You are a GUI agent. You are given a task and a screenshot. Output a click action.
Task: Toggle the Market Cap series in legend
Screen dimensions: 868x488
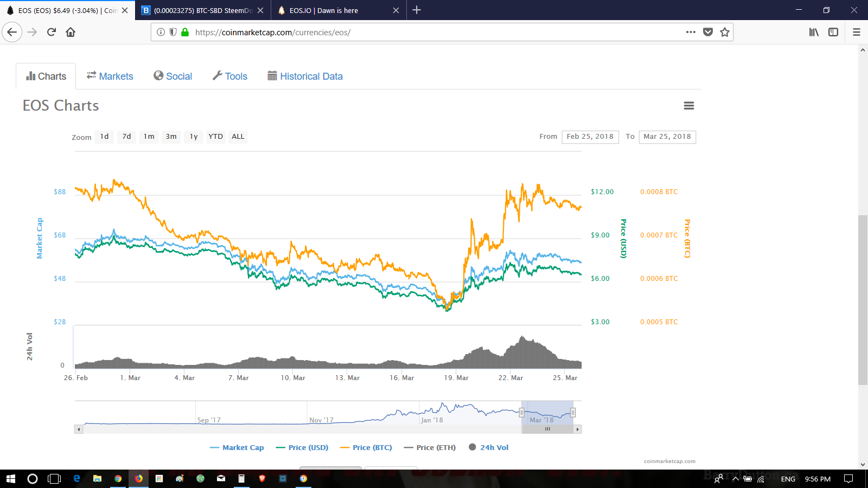point(237,447)
